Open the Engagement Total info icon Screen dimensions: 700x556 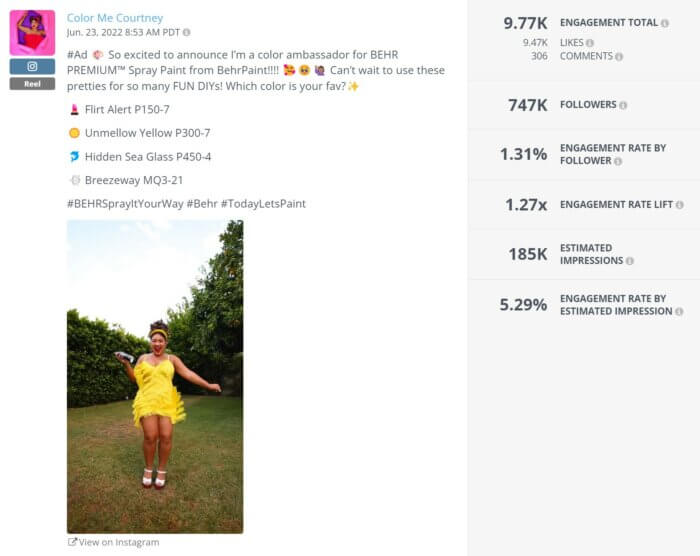pos(665,23)
